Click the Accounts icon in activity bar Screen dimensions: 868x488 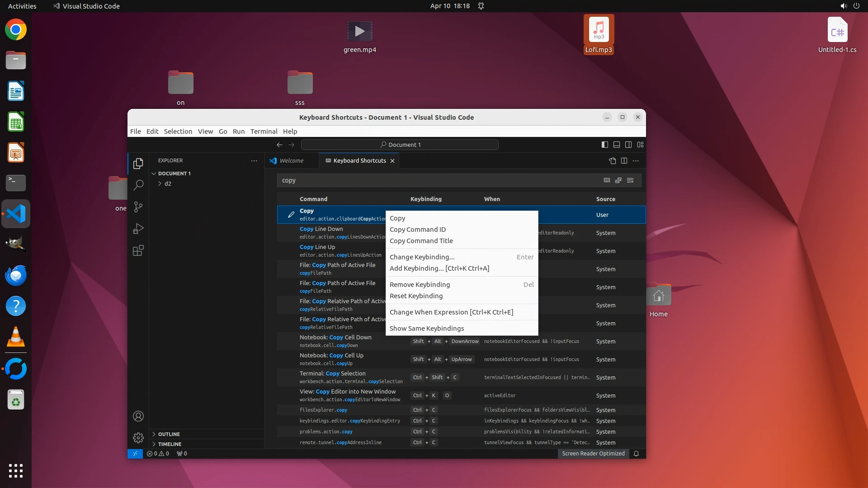(138, 416)
